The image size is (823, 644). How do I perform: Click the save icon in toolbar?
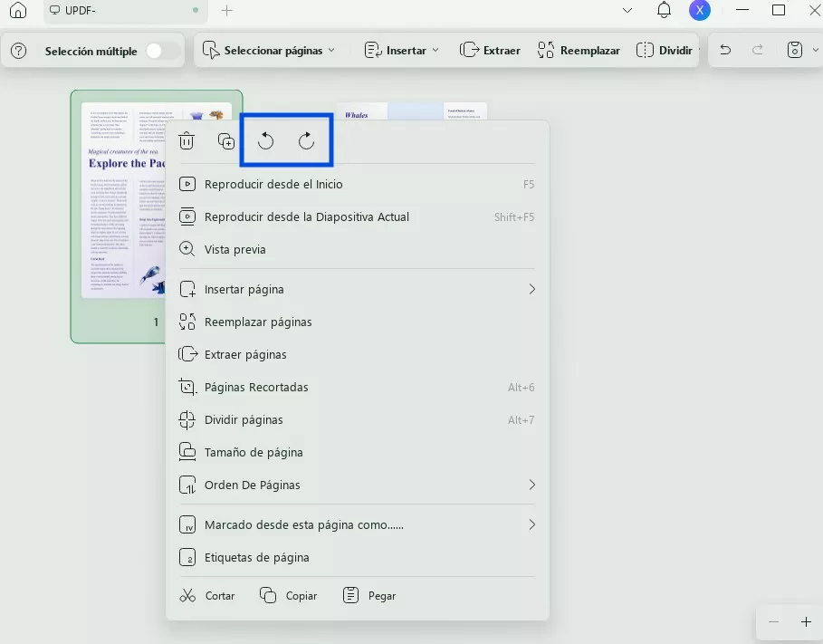795,50
